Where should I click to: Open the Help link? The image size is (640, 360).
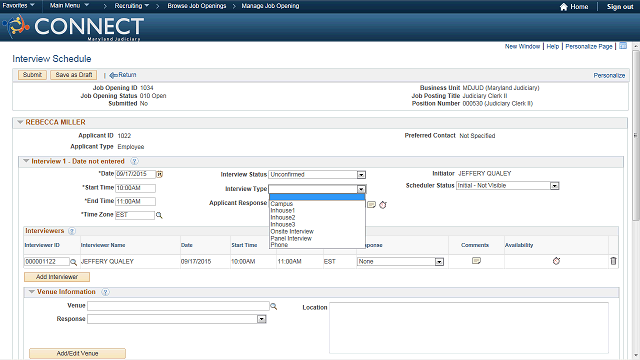point(553,47)
